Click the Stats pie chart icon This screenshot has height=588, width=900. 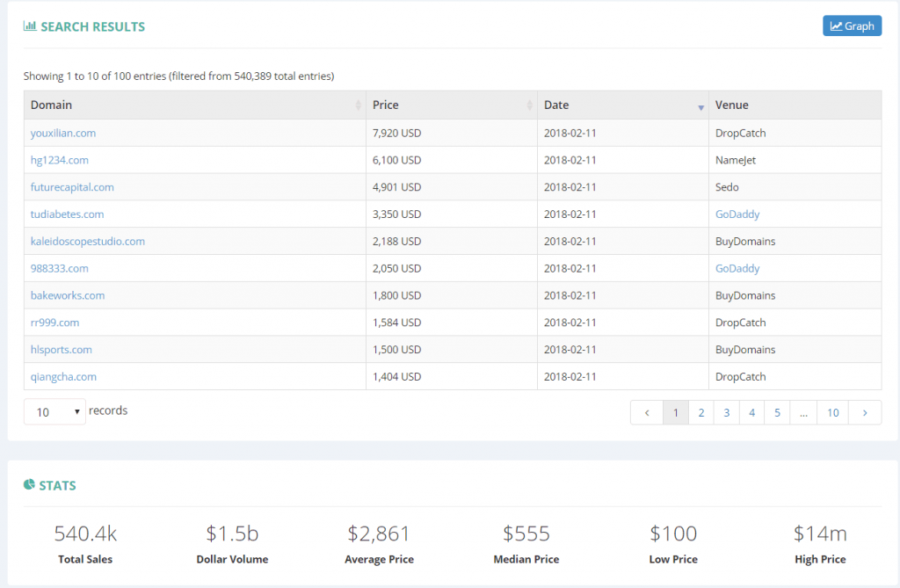click(29, 484)
